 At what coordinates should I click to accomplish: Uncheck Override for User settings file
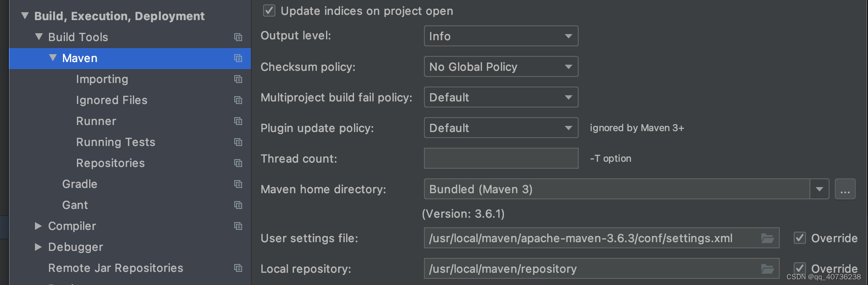pyautogui.click(x=800, y=238)
